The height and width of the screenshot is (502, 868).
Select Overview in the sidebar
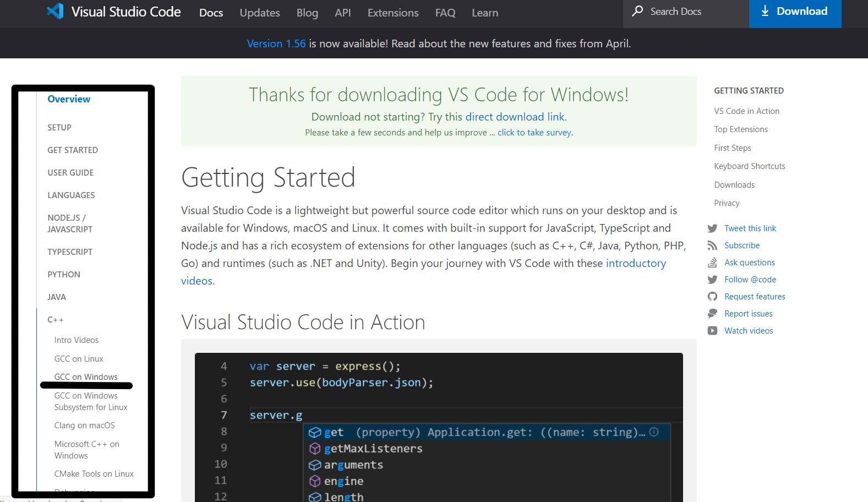click(69, 99)
